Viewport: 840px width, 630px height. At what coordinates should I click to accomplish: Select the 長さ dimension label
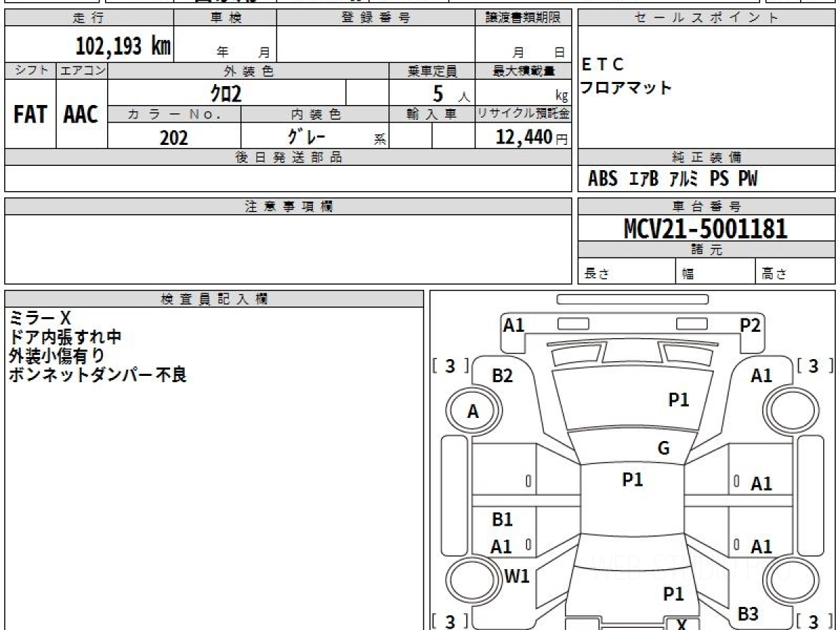[x=597, y=274]
